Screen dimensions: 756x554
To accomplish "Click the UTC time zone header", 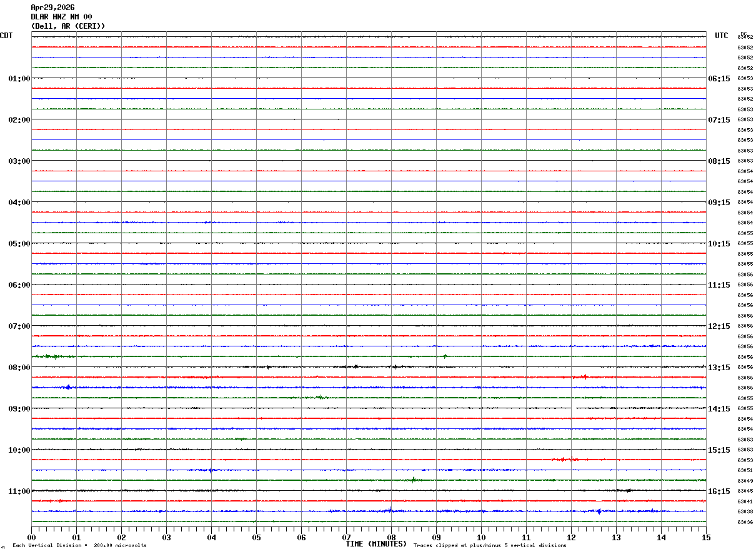I will 722,36.
